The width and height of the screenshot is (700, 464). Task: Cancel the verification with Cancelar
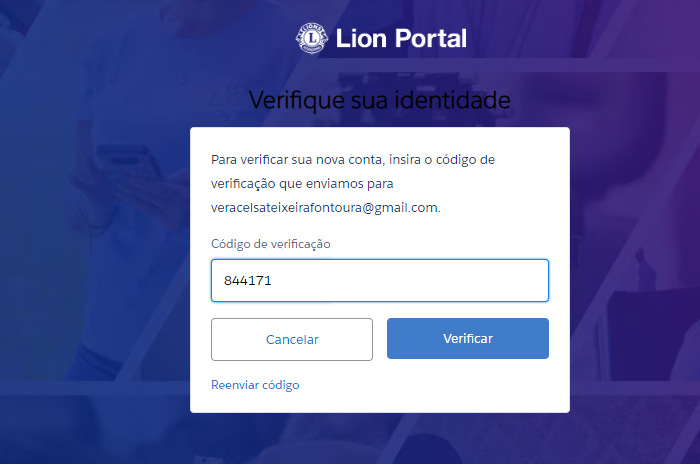click(292, 339)
